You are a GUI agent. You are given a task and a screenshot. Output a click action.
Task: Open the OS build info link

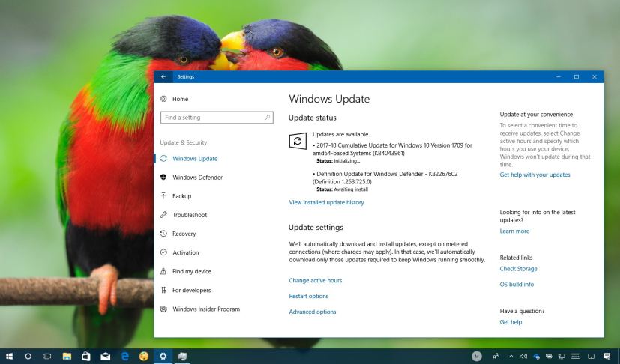click(517, 285)
